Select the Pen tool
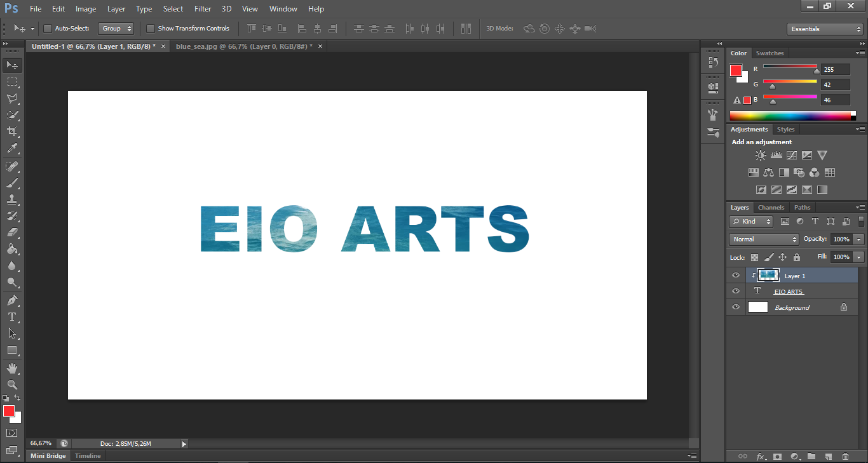Screen dimensions: 868x463 tap(12, 300)
